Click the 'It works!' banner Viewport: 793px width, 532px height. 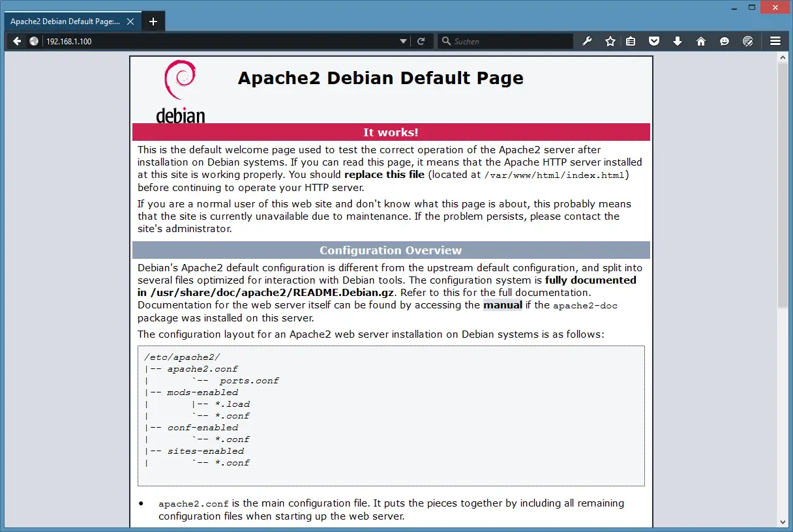[391, 132]
